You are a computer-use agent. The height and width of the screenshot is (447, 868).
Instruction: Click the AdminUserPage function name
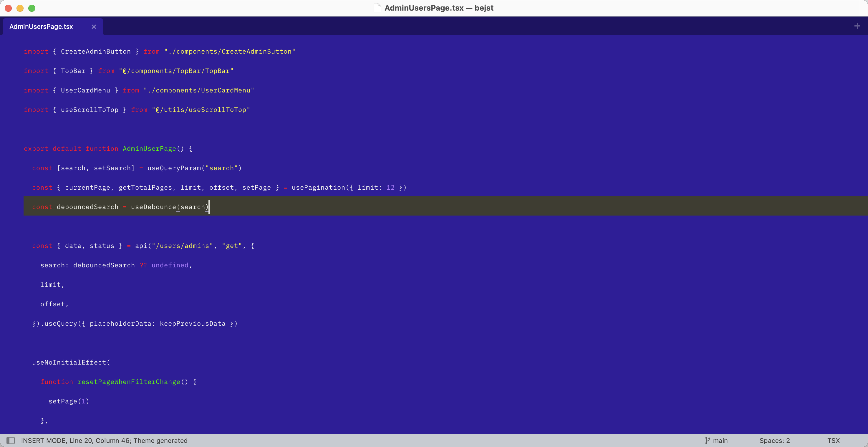coord(149,149)
